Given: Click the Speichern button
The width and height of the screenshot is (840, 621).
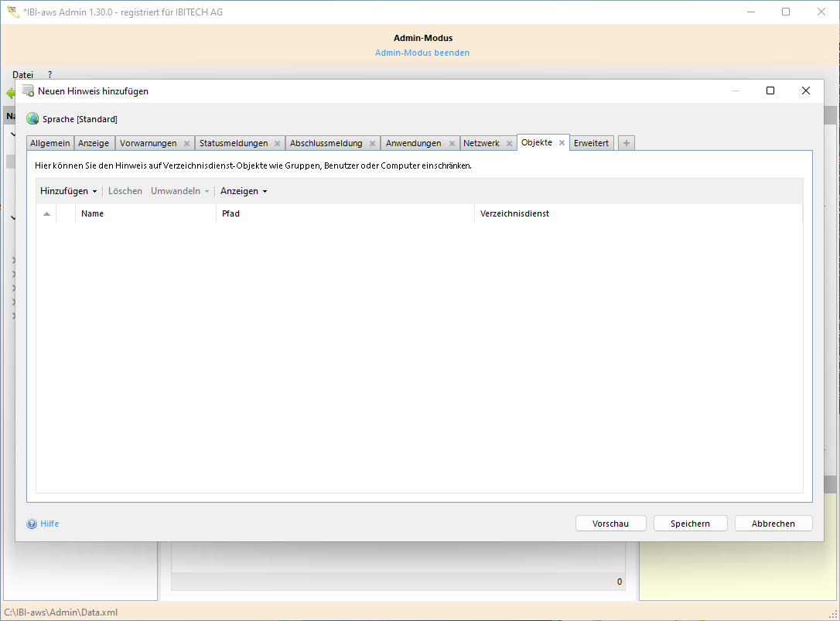Looking at the screenshot, I should coord(690,524).
